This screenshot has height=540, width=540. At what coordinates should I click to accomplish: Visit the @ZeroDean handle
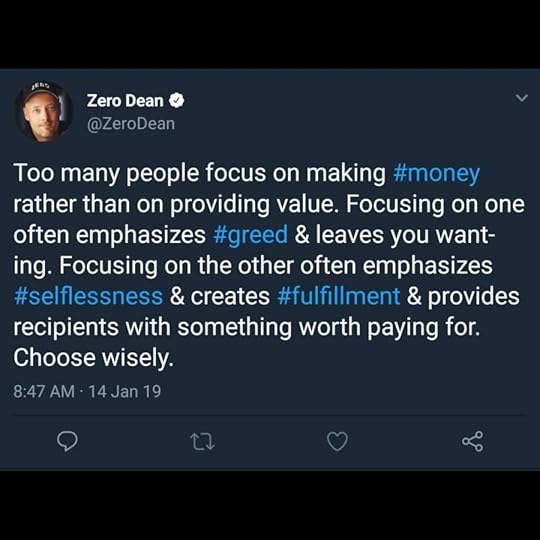131,124
